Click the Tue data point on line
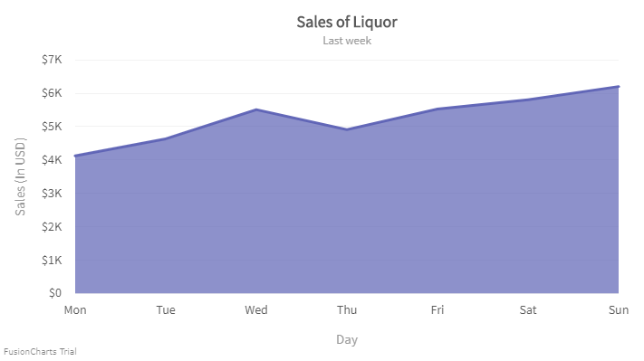Screen dimensions: 644x361 (x=166, y=138)
